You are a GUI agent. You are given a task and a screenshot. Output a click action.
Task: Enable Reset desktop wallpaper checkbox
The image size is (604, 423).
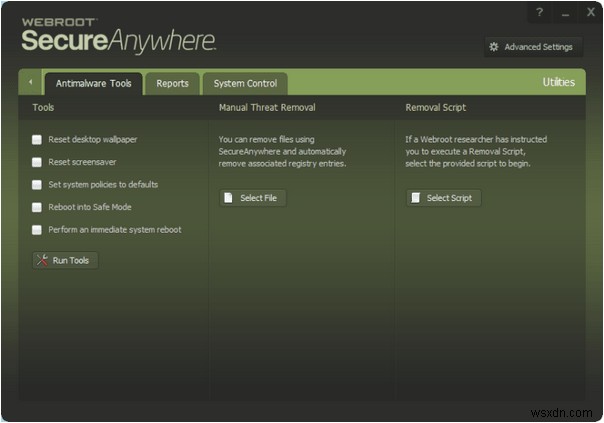[x=37, y=139]
